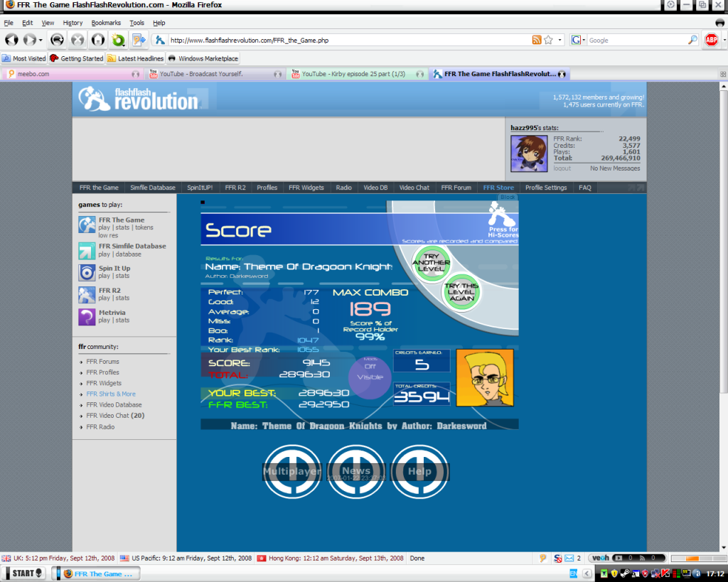728x582 pixels.
Task: Click the hazz995 profile avatar thumbnail
Action: [x=528, y=153]
